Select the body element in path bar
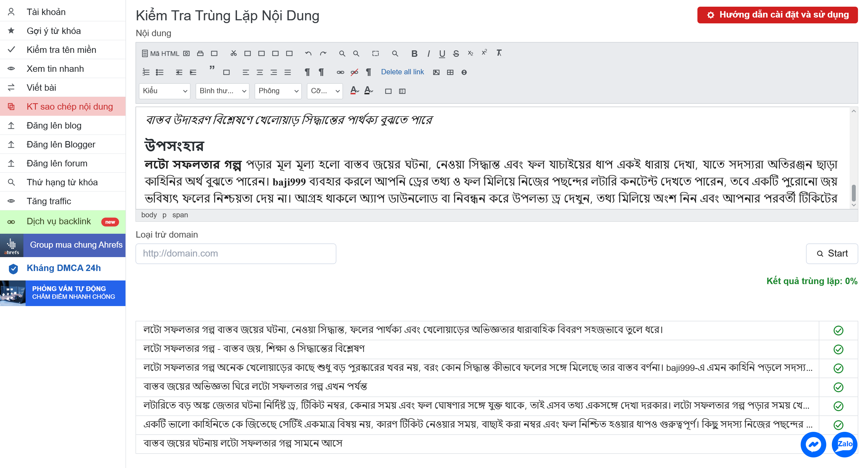868x468 pixels. (x=149, y=215)
